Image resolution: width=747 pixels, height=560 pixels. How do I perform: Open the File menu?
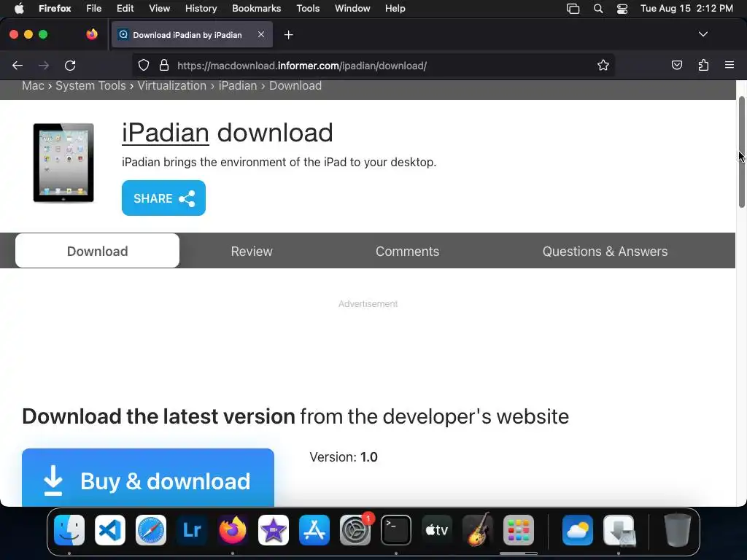(94, 9)
